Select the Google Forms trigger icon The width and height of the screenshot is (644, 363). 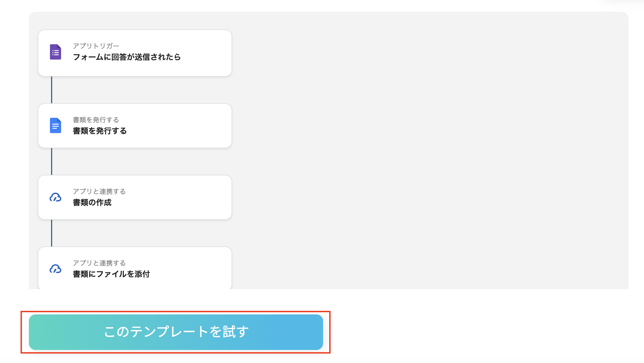pos(55,52)
